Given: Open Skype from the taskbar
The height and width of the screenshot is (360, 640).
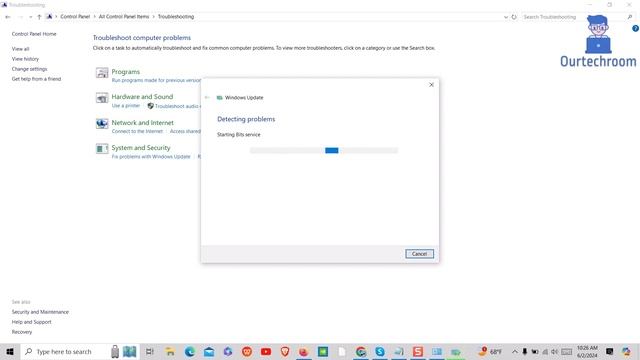Looking at the screenshot, I should coord(380,351).
